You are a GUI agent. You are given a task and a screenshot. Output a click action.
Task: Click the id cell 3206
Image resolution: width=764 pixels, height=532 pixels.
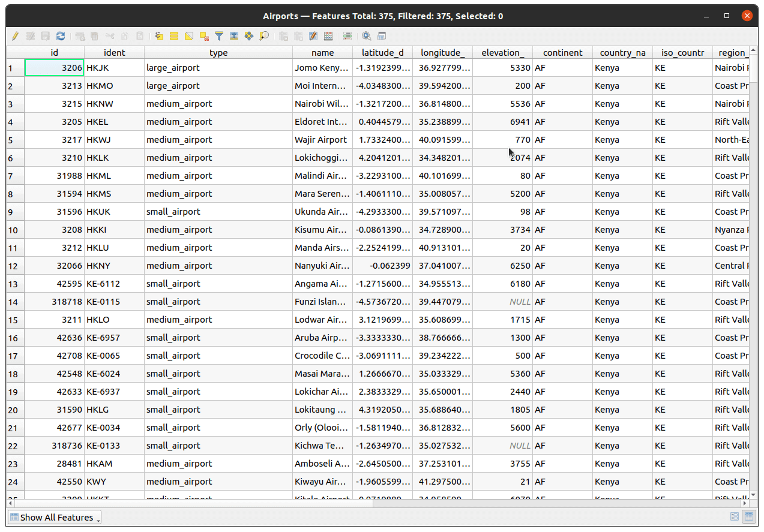54,68
